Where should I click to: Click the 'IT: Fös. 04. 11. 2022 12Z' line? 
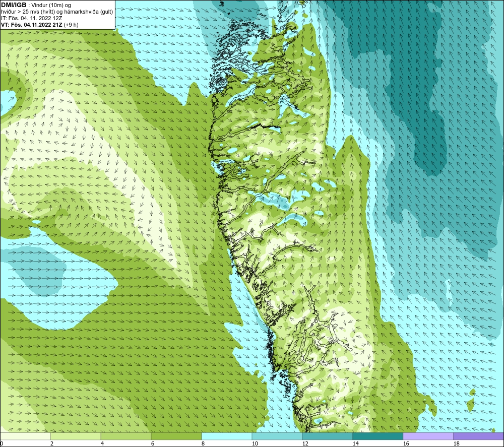(x=31, y=18)
